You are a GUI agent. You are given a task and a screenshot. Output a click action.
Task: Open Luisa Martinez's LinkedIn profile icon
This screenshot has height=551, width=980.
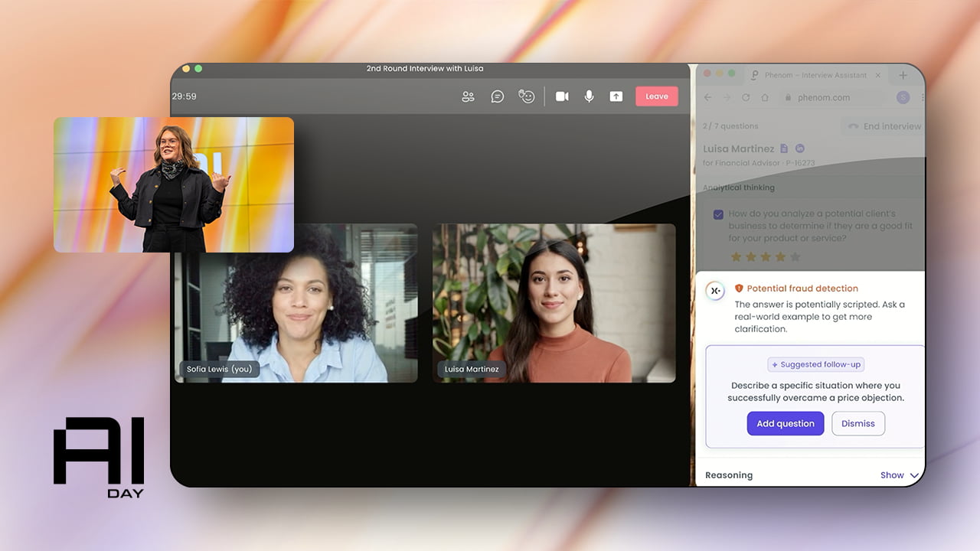(800, 148)
